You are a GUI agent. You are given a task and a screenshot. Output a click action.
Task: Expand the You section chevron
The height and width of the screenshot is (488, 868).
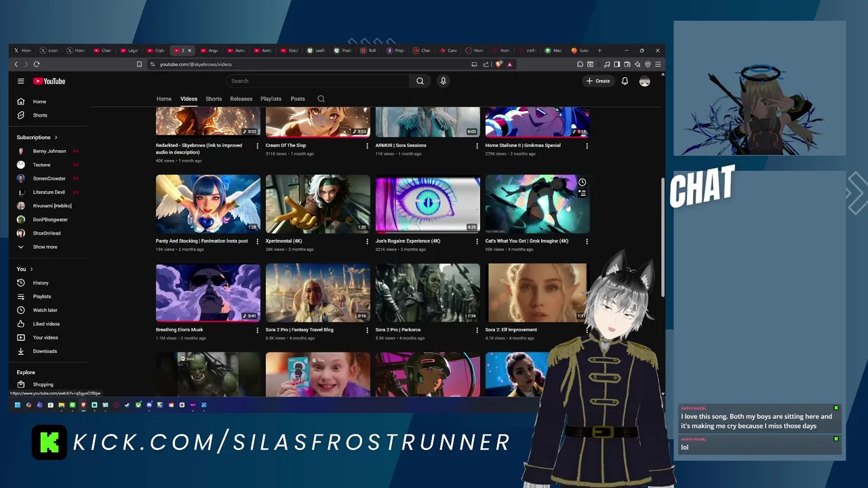[31, 269]
